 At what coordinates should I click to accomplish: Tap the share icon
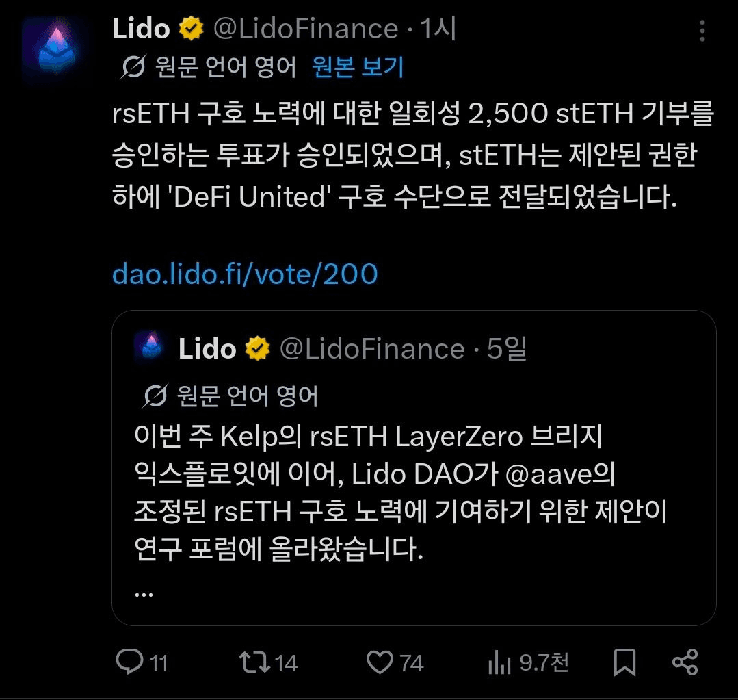(x=685, y=662)
